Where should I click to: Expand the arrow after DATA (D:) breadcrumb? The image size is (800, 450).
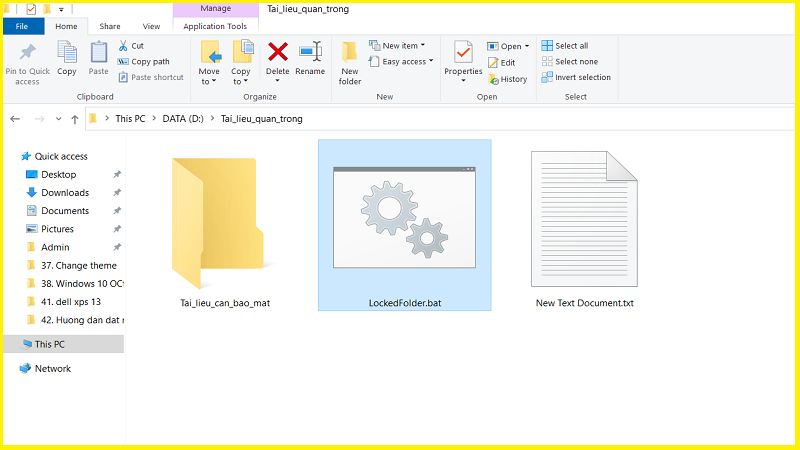pos(212,118)
